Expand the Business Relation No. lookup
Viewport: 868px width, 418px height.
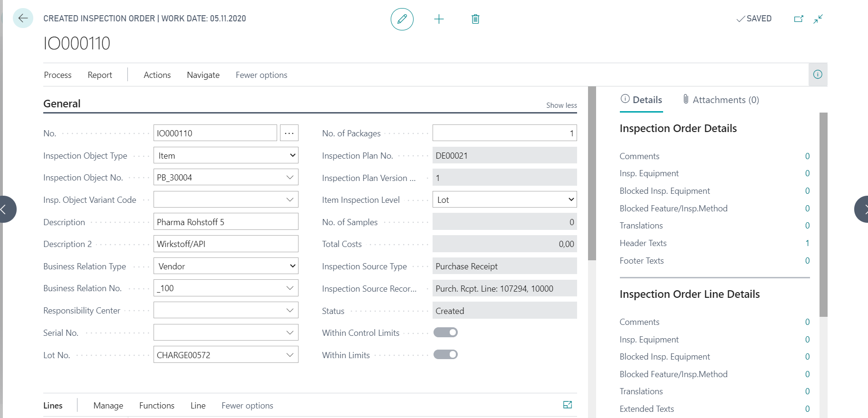(289, 288)
